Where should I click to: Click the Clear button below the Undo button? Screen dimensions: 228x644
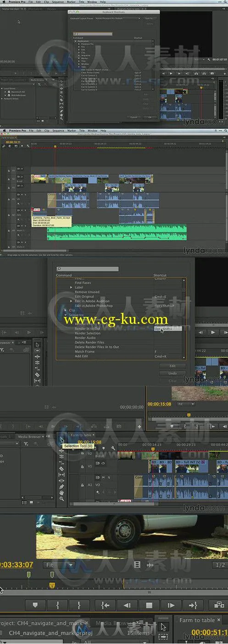172,381
